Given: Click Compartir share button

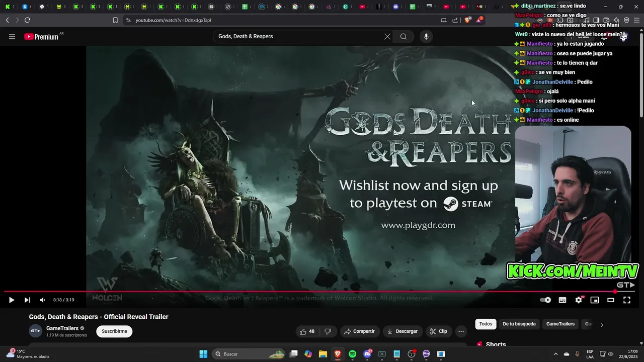Looking at the screenshot, I should click(359, 331).
